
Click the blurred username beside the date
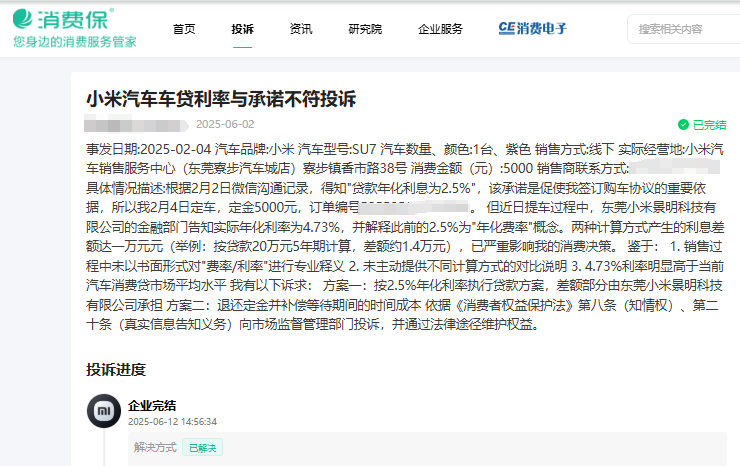click(x=135, y=125)
